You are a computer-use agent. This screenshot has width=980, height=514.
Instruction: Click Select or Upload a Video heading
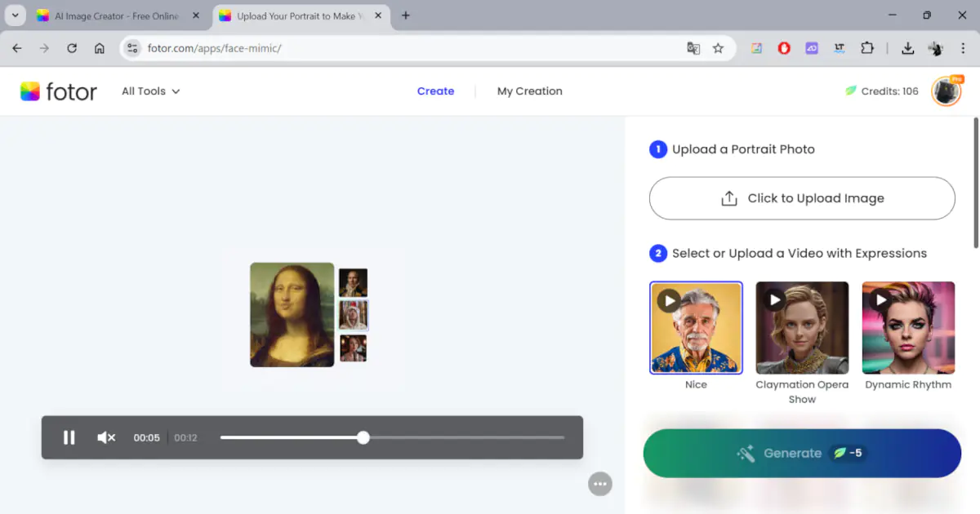pyautogui.click(x=800, y=253)
